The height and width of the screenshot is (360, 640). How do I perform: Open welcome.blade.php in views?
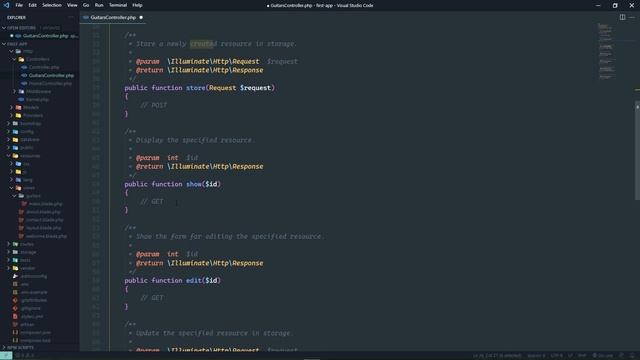click(x=47, y=236)
